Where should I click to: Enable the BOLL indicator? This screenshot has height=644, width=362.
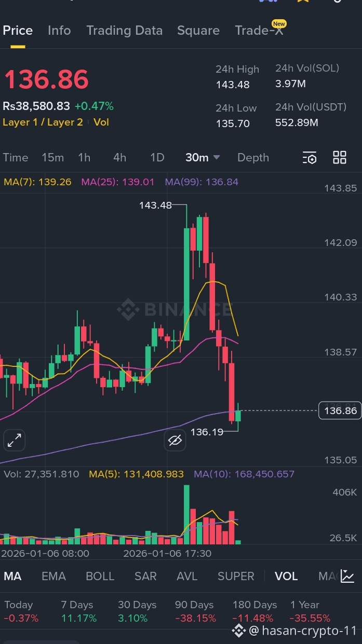[x=100, y=576]
